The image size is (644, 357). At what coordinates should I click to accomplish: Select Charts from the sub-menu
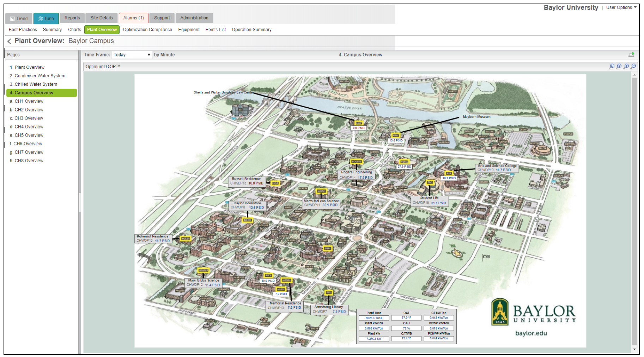click(74, 30)
